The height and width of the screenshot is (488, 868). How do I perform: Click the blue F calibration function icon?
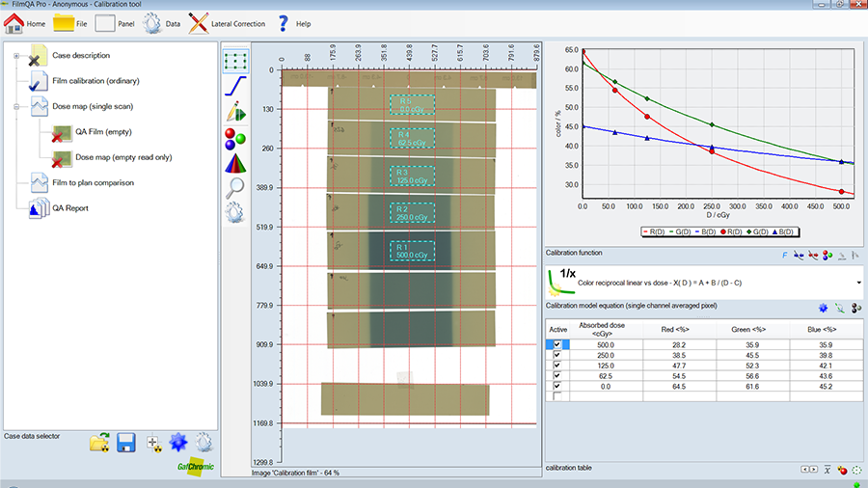pos(784,255)
